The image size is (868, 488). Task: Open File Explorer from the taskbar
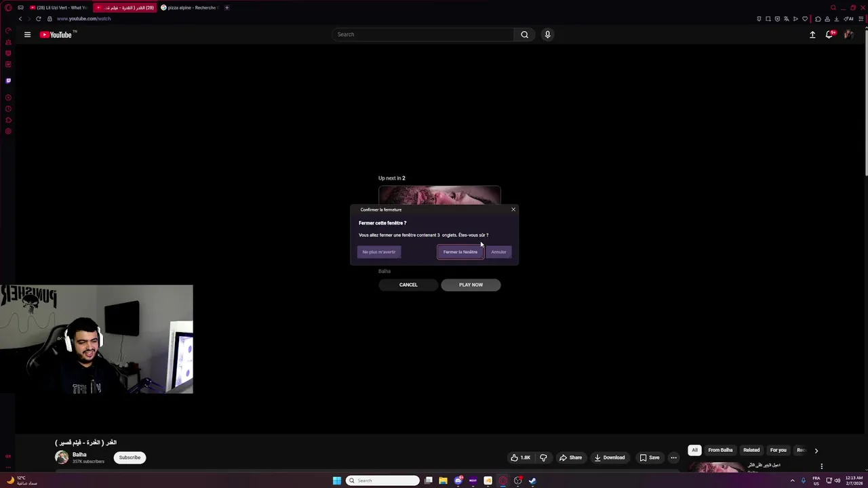443,481
